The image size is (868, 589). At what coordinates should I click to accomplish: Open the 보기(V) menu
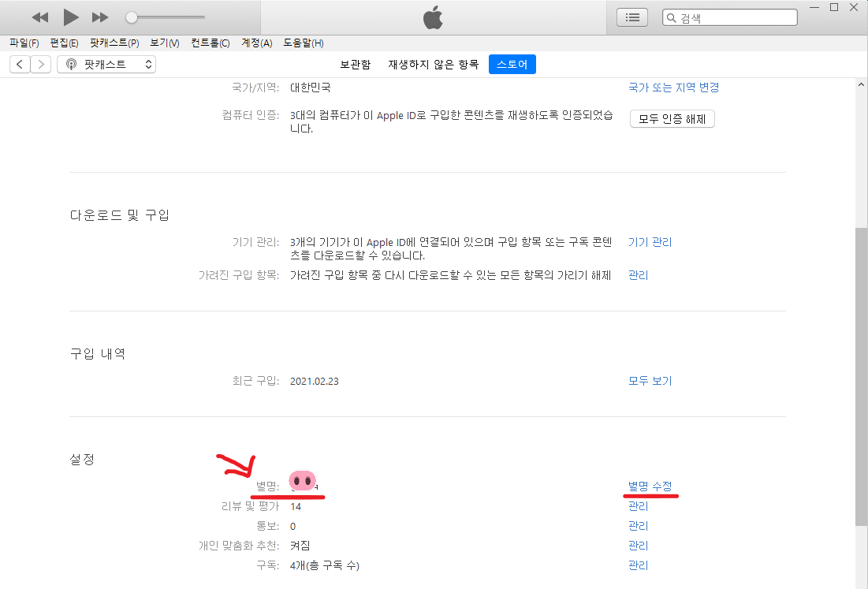[165, 43]
